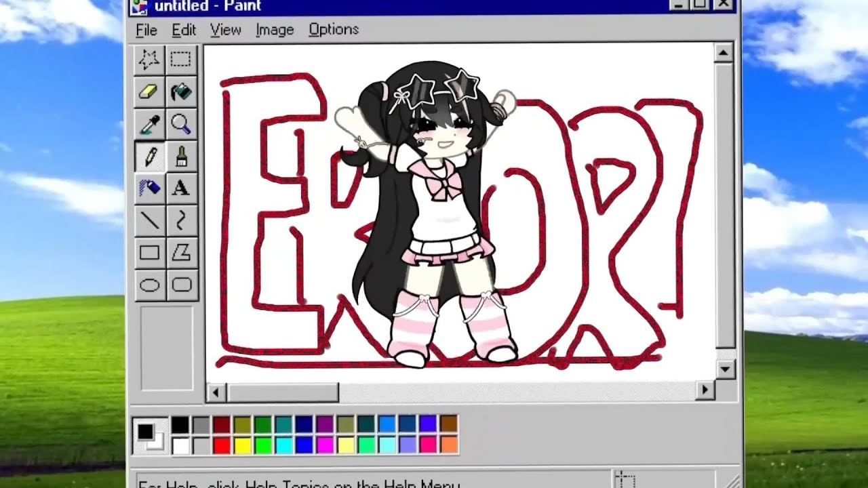The height and width of the screenshot is (488, 868).
Task: Choose the hot pink swatch
Action: pyautogui.click(x=428, y=445)
